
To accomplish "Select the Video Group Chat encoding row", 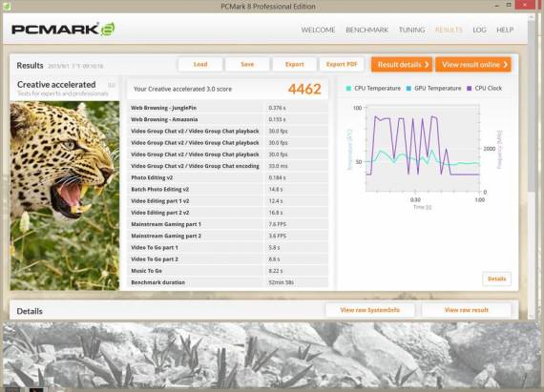I will [x=228, y=166].
